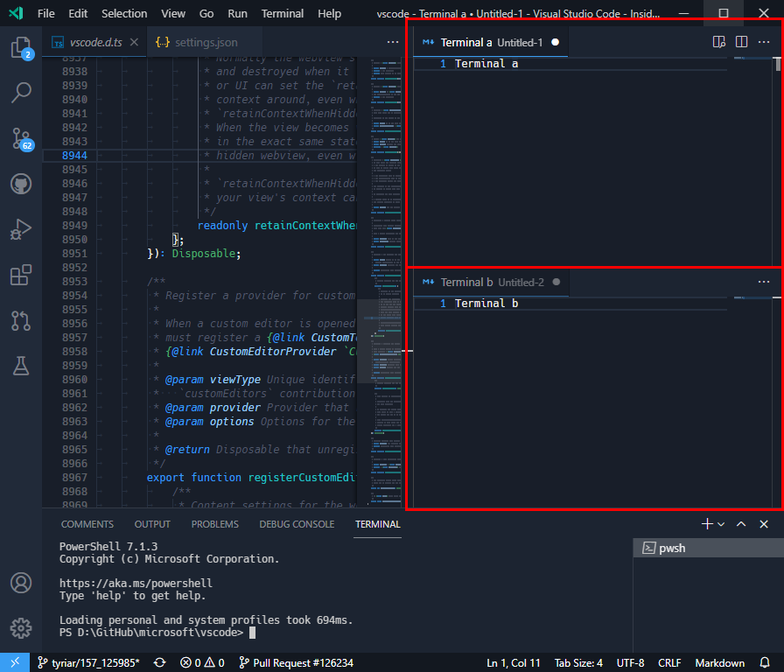The height and width of the screenshot is (672, 784).
Task: Click the scrollbar thumb in Terminal a editor
Action: [x=778, y=64]
